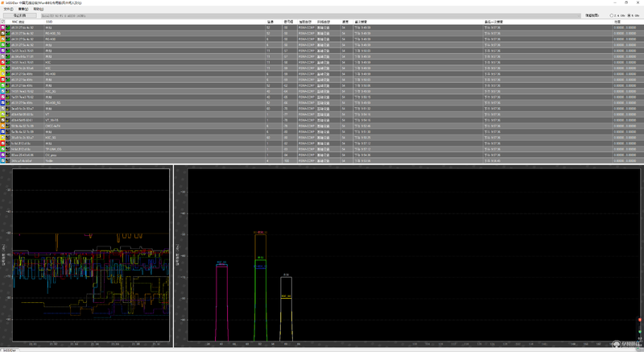Click signal icon of the VT_Wi-Fi row
Screen dimensions: 644x352
(8, 120)
